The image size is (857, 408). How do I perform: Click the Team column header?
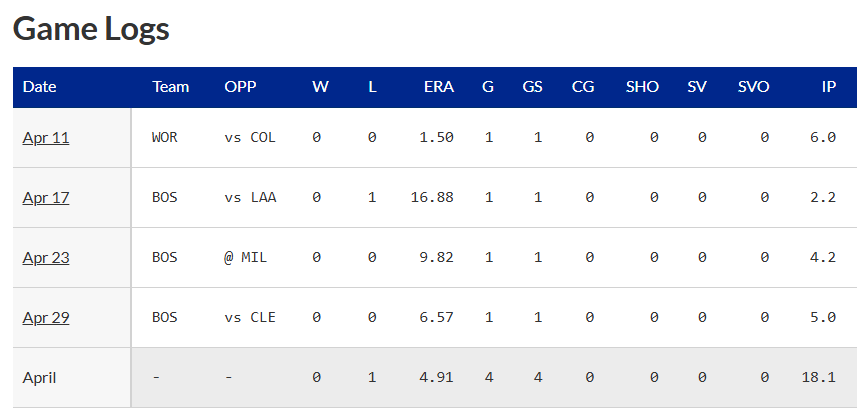[170, 87]
